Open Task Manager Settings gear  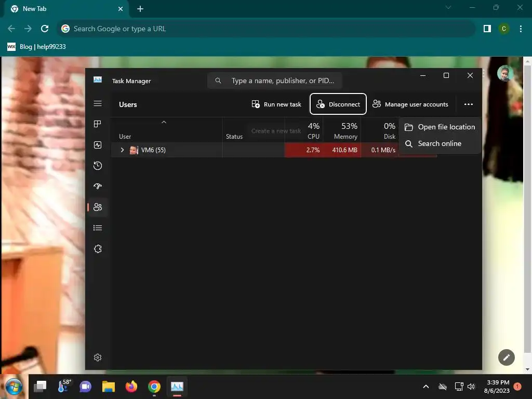point(98,357)
